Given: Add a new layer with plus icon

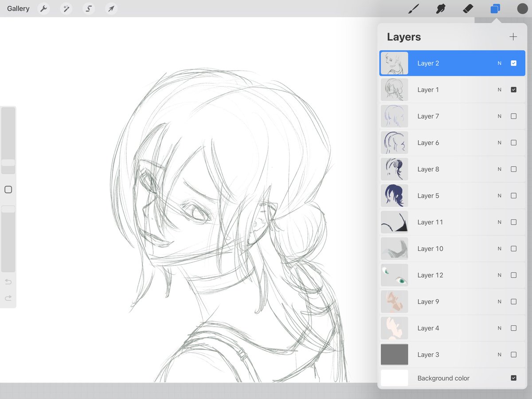Looking at the screenshot, I should pyautogui.click(x=513, y=37).
